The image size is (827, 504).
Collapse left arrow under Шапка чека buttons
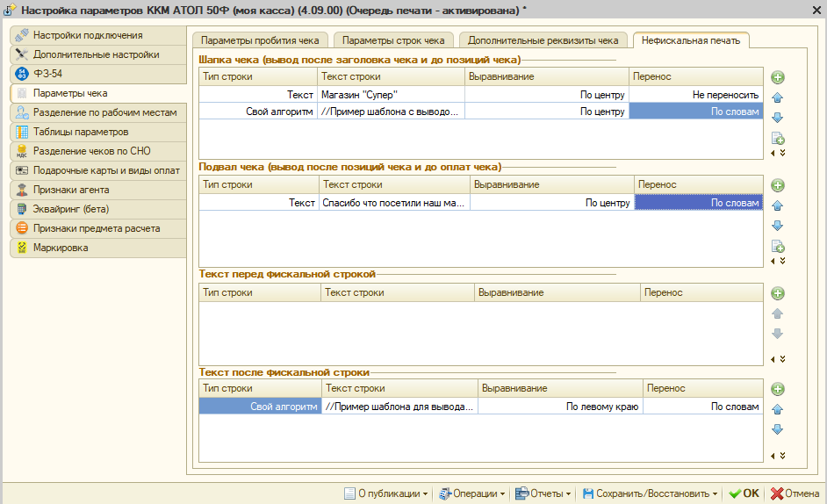(x=773, y=153)
